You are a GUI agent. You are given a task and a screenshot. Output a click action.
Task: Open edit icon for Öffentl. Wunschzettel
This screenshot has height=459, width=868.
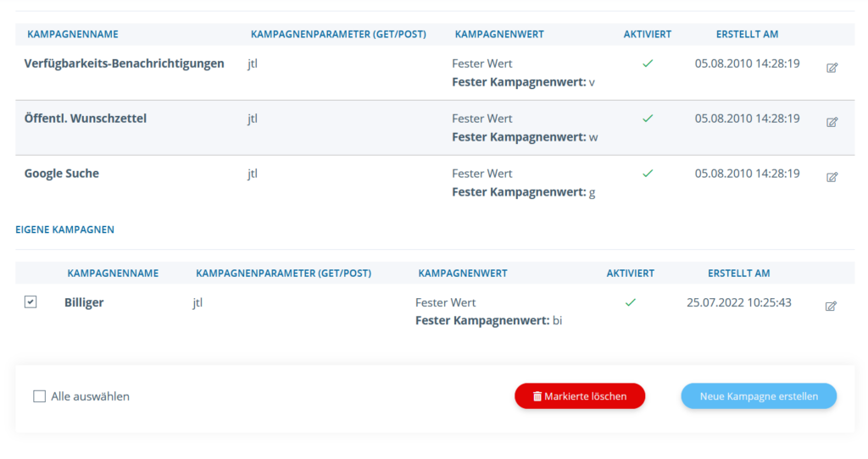coord(832,123)
